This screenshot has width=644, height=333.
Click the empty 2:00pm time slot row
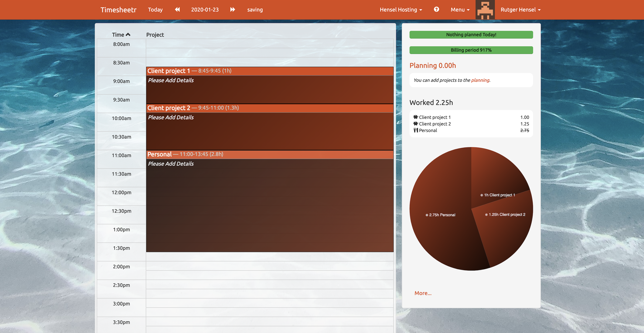(x=270, y=266)
